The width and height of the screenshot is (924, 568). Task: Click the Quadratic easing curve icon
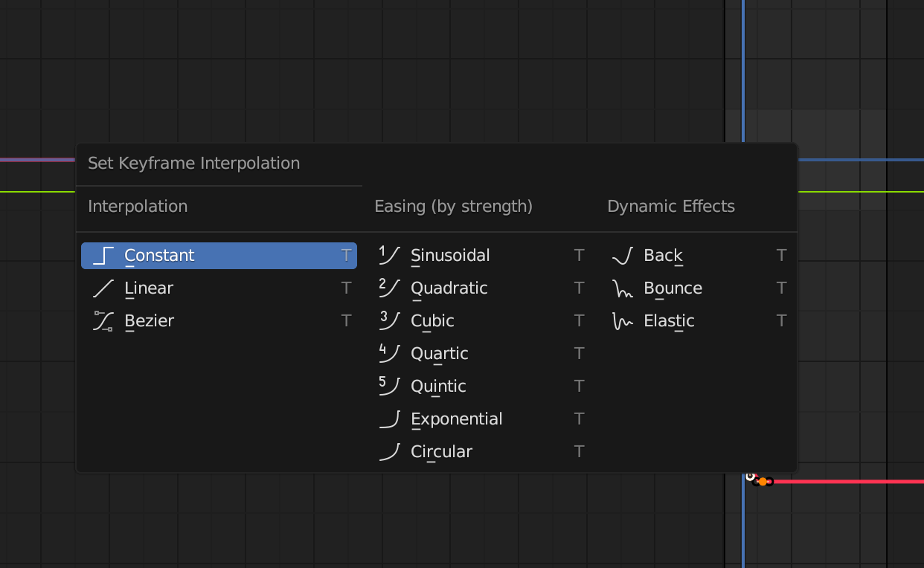coord(390,288)
